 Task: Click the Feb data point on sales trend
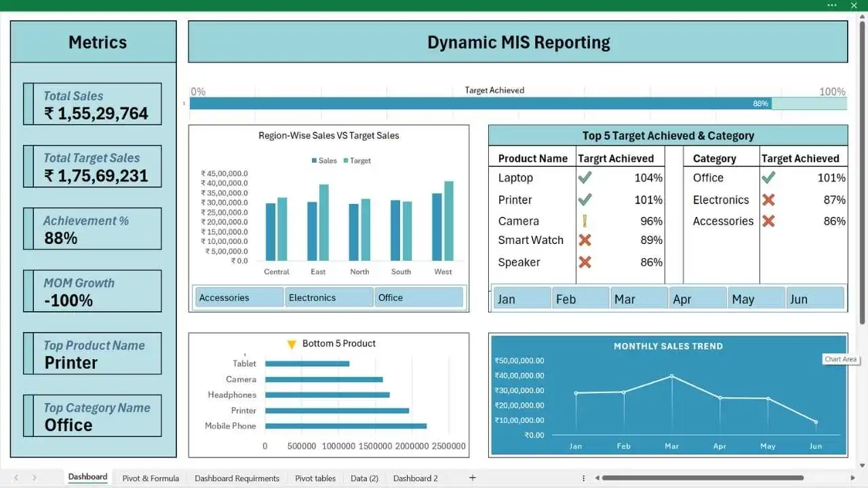pos(624,392)
